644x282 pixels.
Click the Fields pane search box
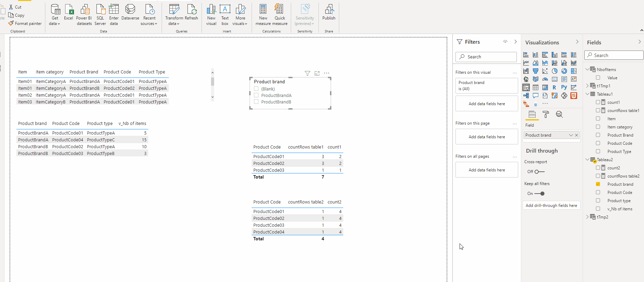tap(614, 55)
